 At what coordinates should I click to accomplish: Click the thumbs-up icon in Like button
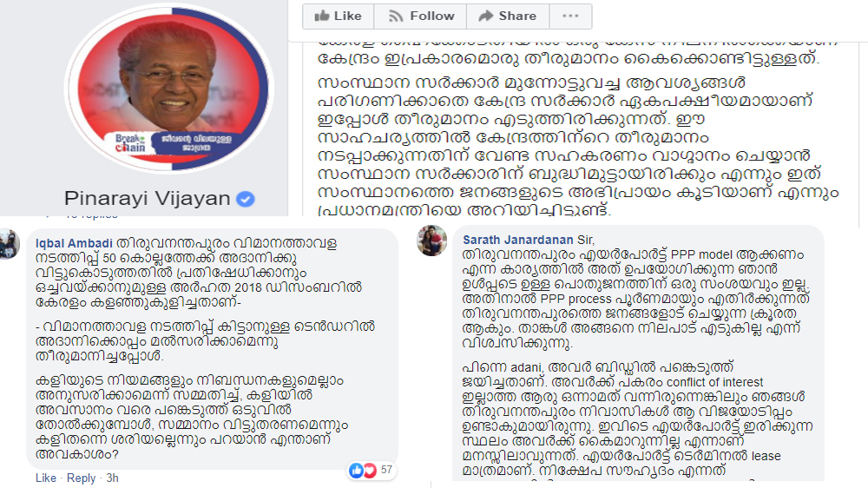[322, 16]
